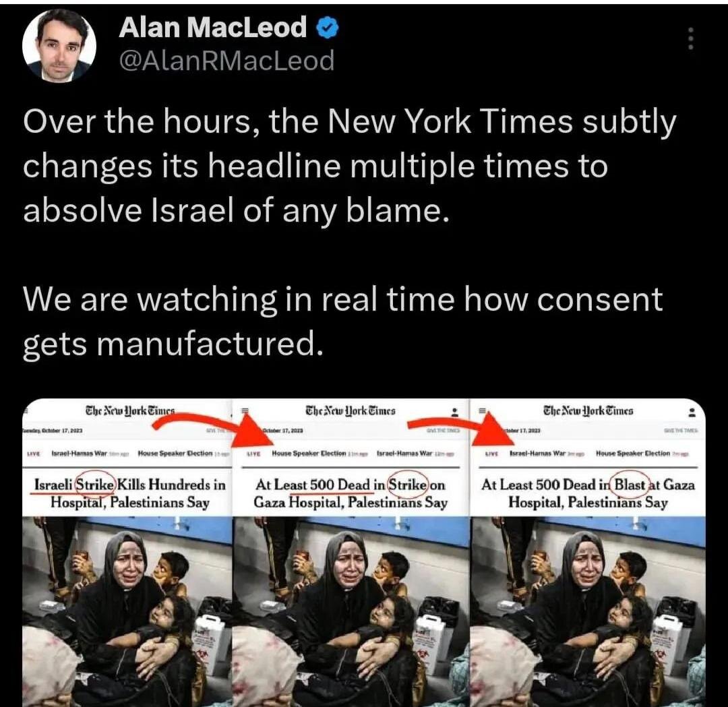Viewport: 728px width, 707px height.
Task: Open hamburger menu above the "Blast at Gaza" headline
Action: click(482, 410)
